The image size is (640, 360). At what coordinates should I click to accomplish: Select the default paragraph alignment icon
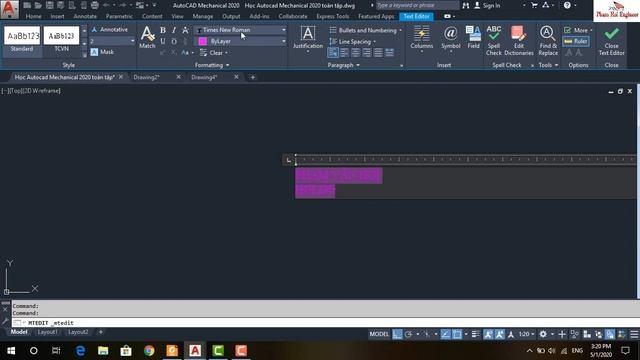pyautogui.click(x=333, y=53)
